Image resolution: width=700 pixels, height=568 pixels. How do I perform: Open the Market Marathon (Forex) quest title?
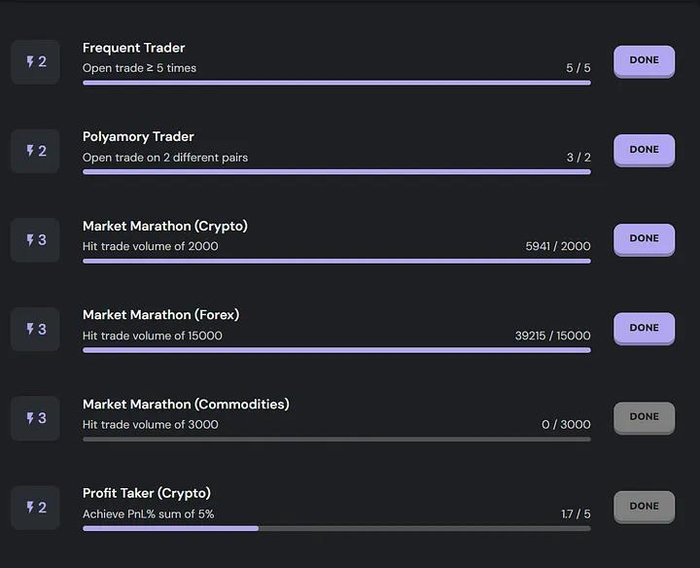161,315
